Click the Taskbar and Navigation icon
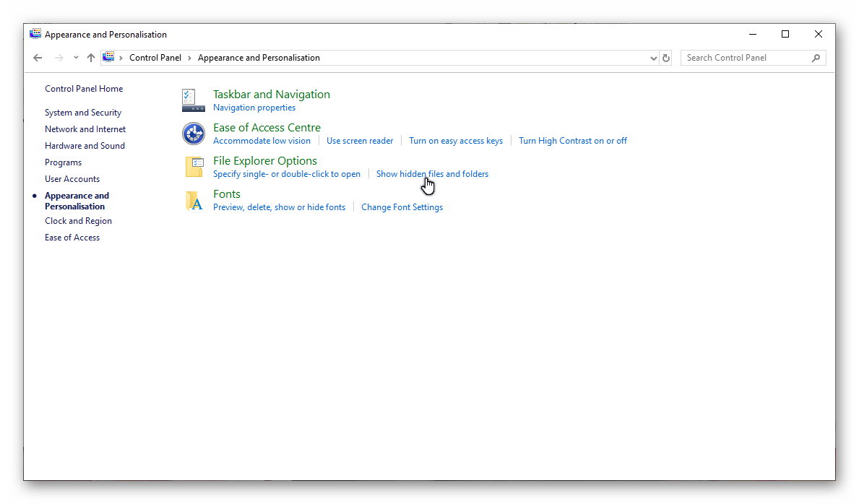Screen dimensions: 859x504 coord(193,100)
